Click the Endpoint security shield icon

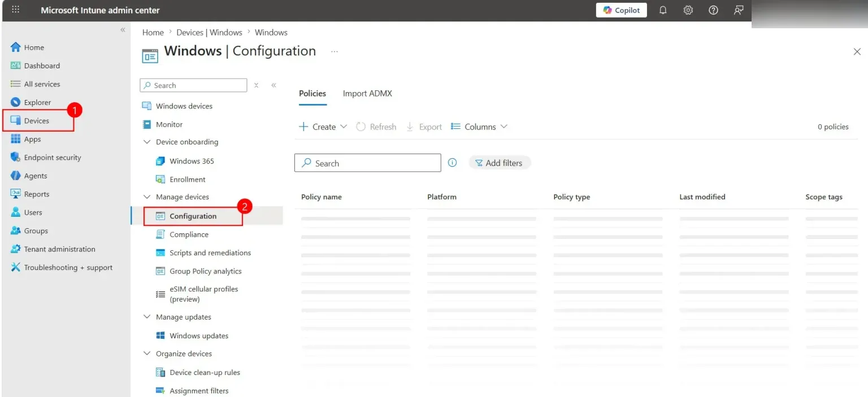15,157
